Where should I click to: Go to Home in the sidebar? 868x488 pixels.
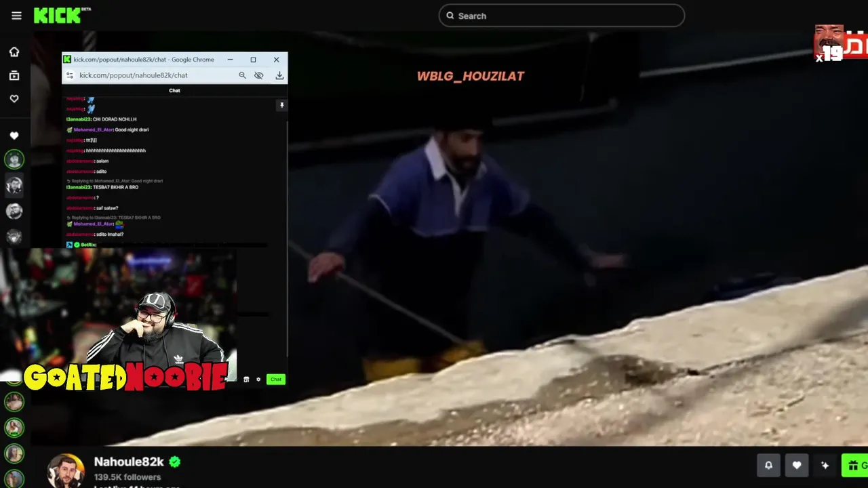click(14, 52)
